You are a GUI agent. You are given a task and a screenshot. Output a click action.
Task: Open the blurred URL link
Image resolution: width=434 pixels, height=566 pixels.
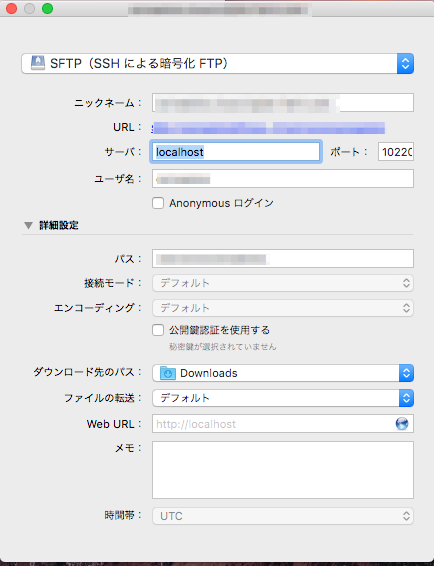click(x=268, y=128)
